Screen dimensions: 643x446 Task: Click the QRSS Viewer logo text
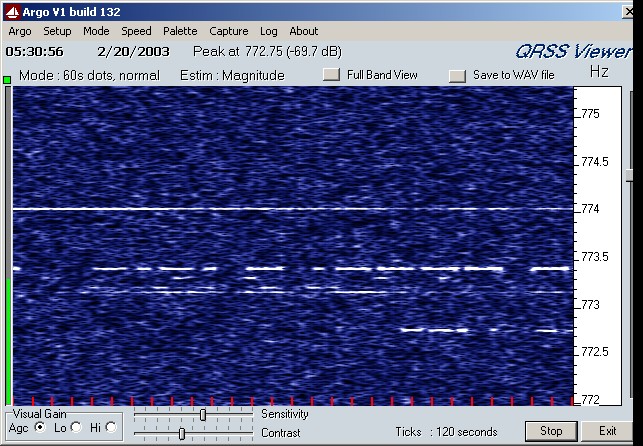point(574,52)
